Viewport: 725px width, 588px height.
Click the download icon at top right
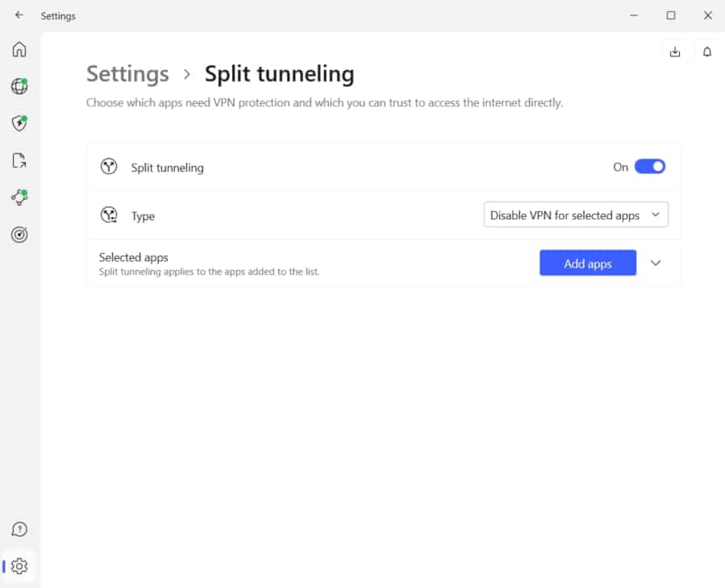[675, 52]
